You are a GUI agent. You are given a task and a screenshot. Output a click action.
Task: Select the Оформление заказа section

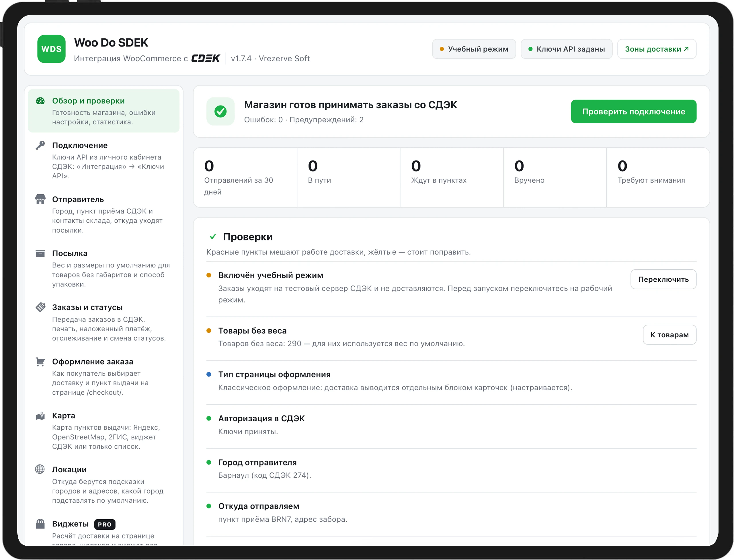104,377
